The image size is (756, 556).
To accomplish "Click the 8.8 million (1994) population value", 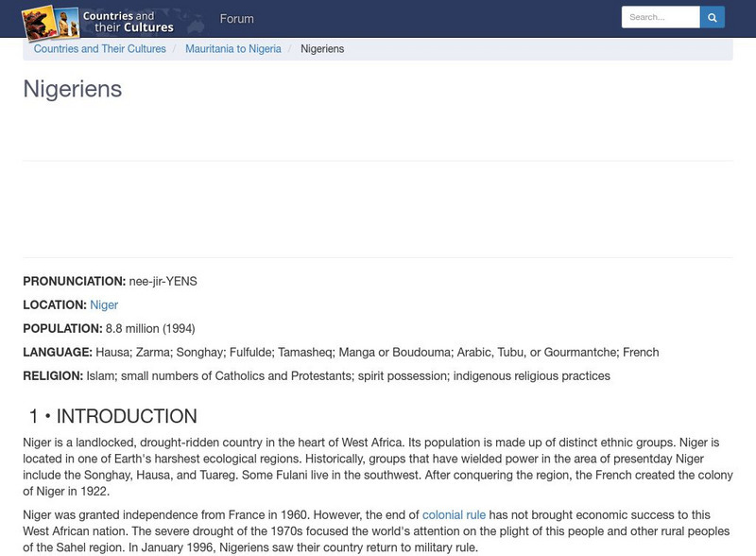I will coord(150,329).
